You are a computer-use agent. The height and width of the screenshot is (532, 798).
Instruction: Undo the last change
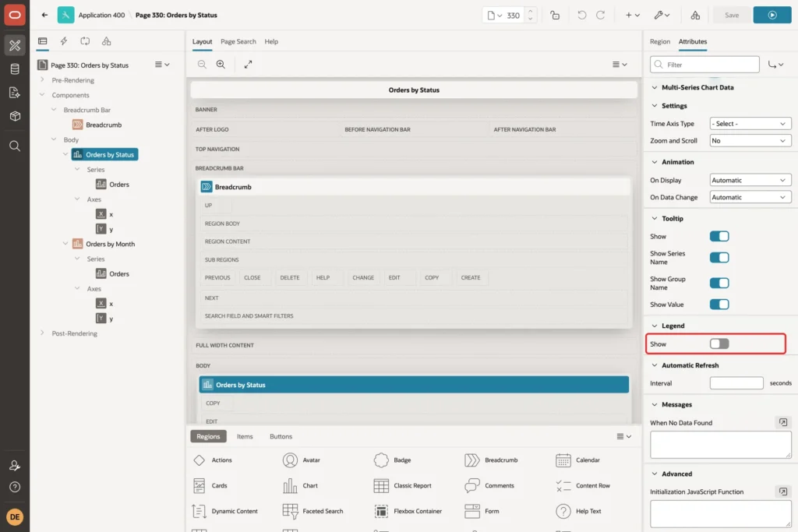tap(581, 16)
